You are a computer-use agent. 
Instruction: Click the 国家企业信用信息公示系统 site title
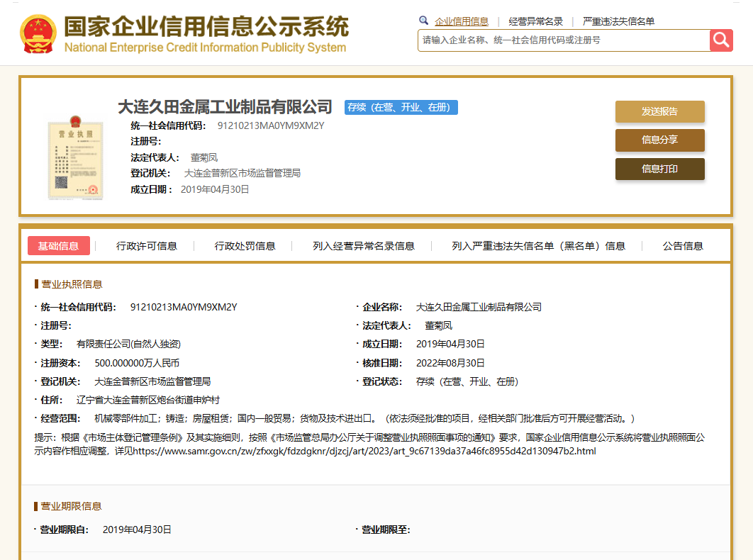tap(206, 28)
